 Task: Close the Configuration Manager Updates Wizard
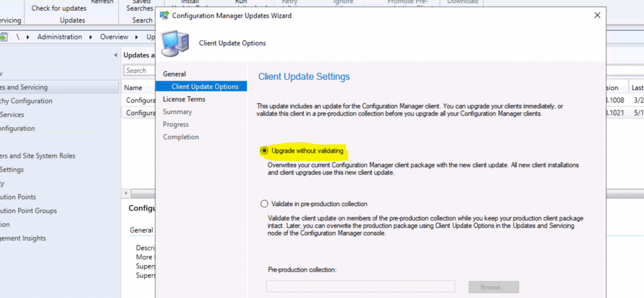click(597, 15)
